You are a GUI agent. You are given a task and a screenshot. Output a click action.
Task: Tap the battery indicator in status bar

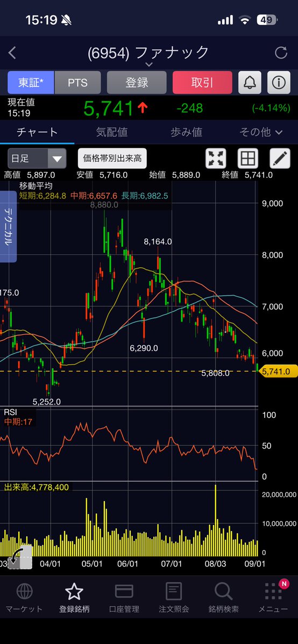pos(267,20)
